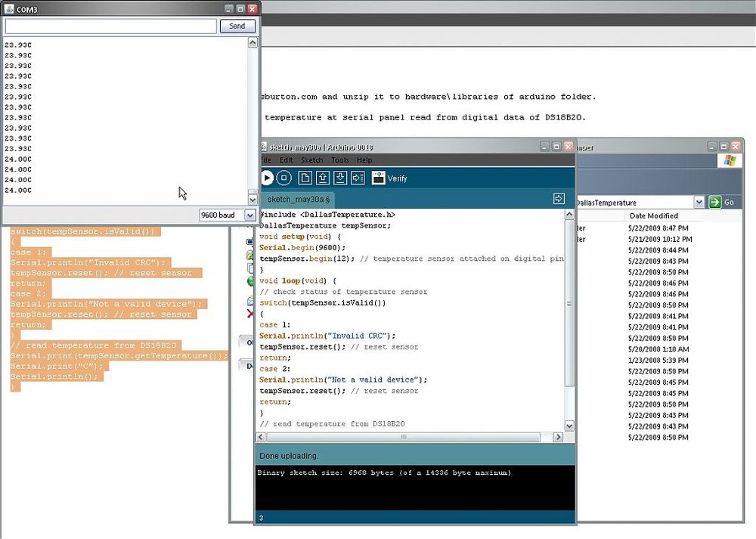756x539 pixels.
Task: Click highlighted 'Serial.println();' on web page
Action: tap(54, 376)
